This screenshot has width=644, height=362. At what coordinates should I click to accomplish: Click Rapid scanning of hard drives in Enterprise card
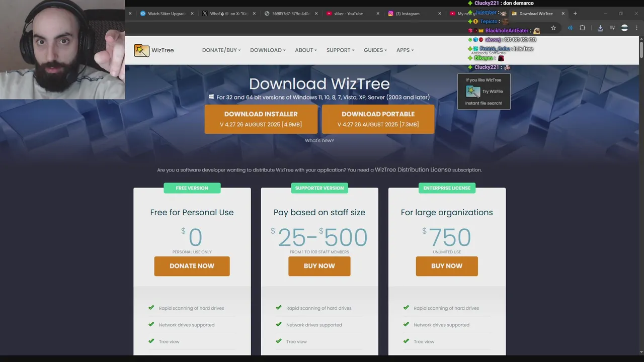tap(446, 308)
